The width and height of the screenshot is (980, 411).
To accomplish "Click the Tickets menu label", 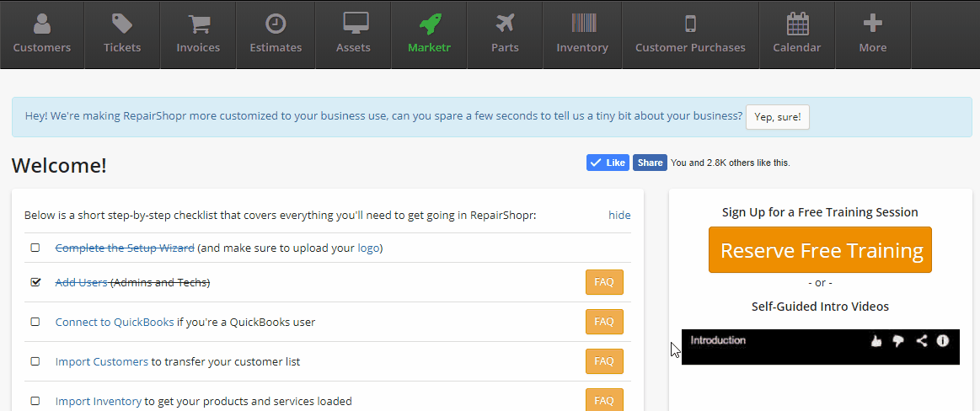I will click(122, 47).
